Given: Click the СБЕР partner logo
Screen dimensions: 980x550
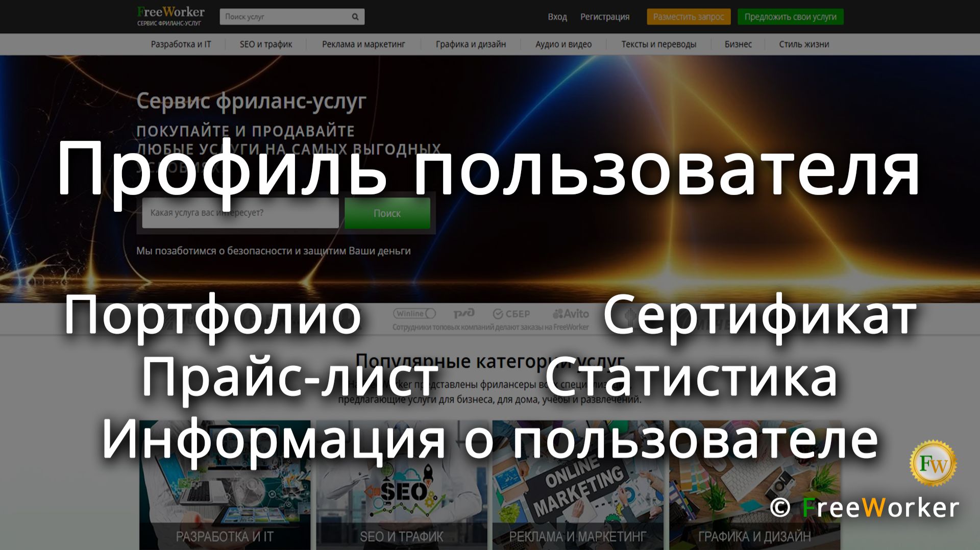Looking at the screenshot, I should (x=512, y=314).
